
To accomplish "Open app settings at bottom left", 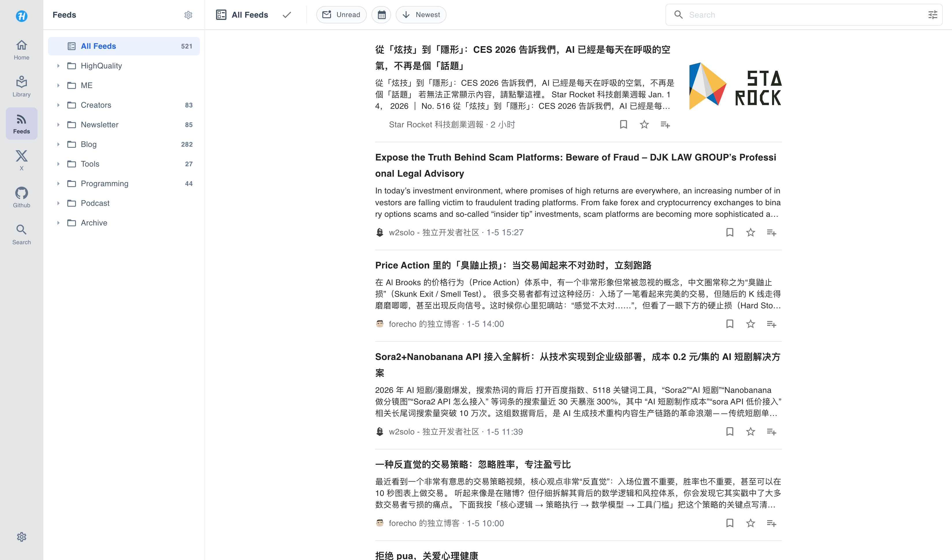I will click(22, 537).
